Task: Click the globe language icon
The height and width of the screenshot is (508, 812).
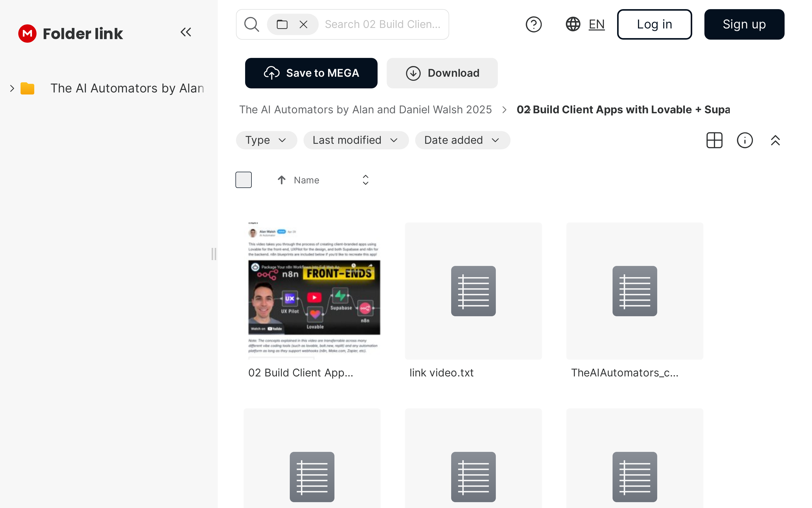Action: (x=573, y=24)
